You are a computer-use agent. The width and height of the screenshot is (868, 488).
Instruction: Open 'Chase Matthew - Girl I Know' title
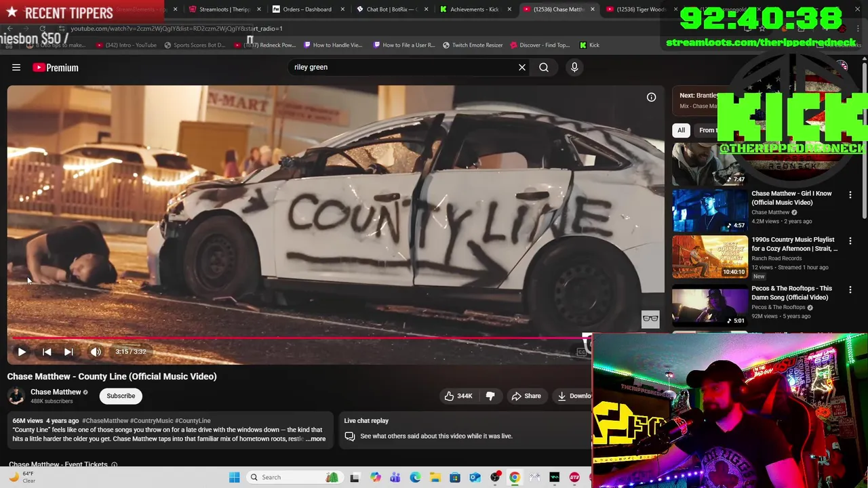(x=791, y=198)
